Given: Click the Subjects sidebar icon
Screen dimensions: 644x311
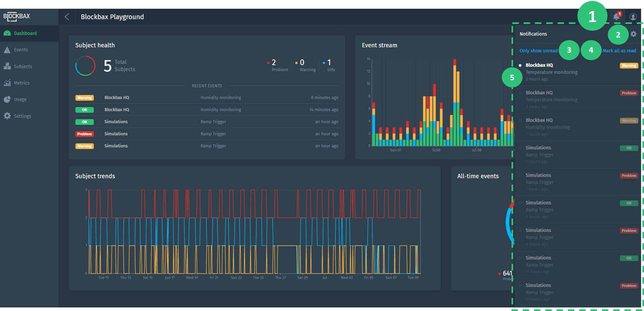Looking at the screenshot, I should pos(7,66).
